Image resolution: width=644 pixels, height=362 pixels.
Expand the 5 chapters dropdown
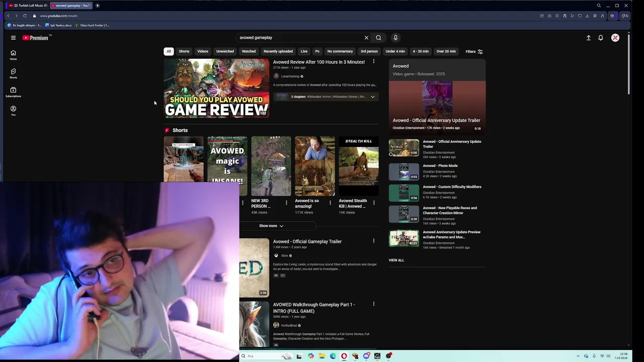point(373,97)
